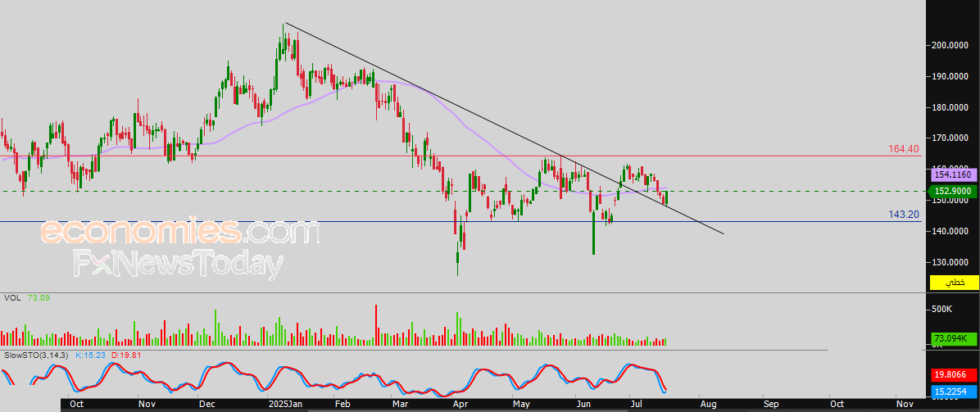Click the 19.8066 stochastic D value tag

(x=954, y=375)
